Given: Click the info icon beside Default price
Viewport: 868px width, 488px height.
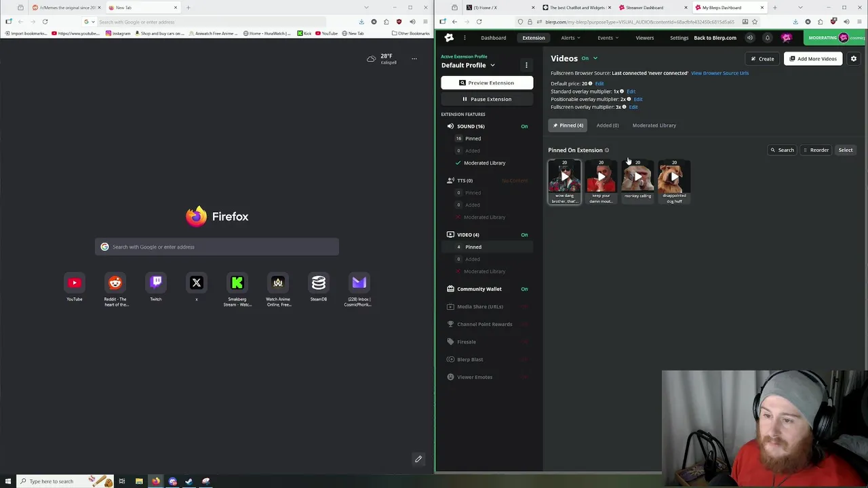Looking at the screenshot, I should [591, 83].
